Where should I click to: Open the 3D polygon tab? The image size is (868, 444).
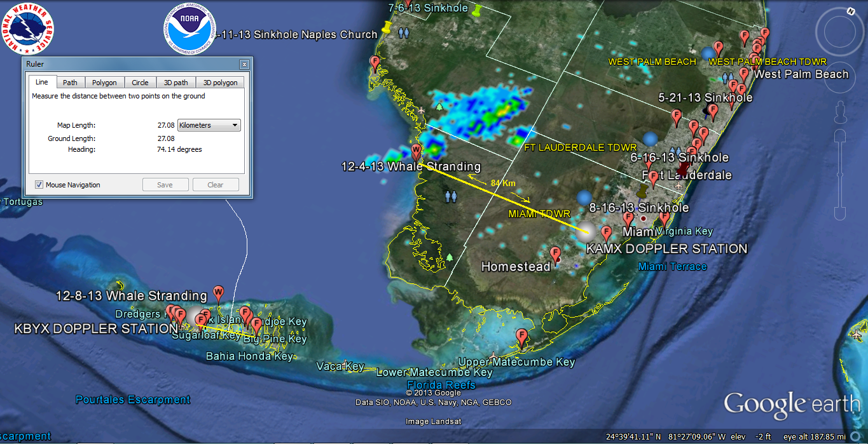[220, 83]
